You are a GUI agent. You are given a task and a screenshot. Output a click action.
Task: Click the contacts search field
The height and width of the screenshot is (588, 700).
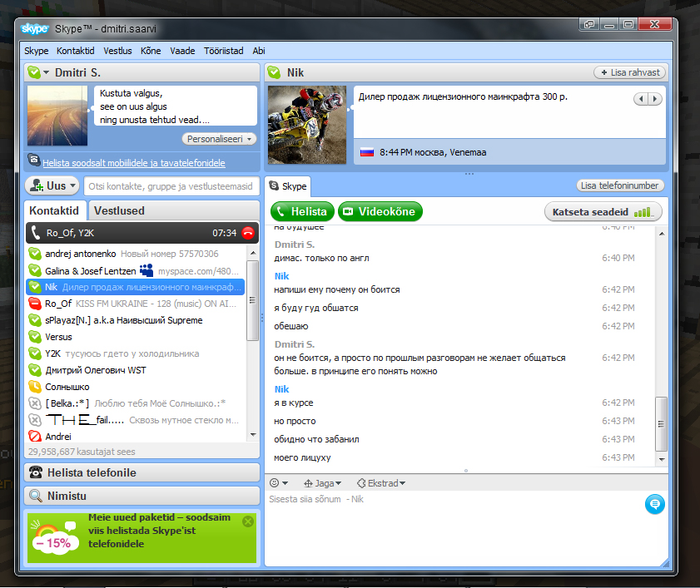point(171,186)
